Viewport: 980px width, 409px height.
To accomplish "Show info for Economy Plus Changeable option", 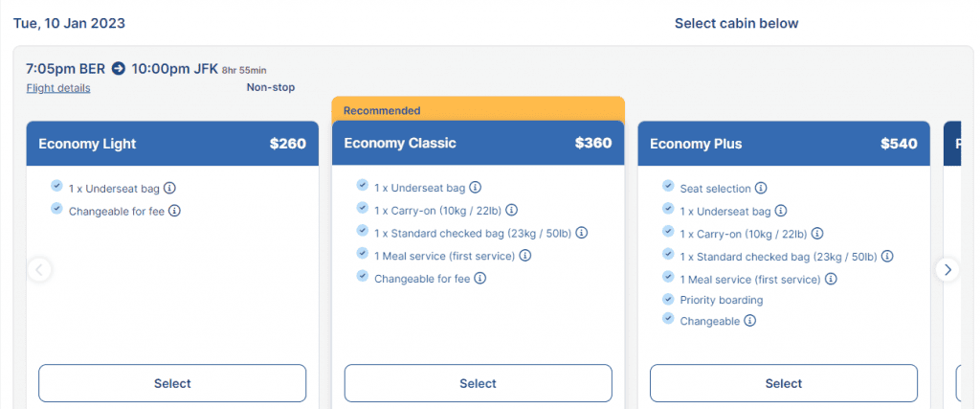I will pos(750,321).
